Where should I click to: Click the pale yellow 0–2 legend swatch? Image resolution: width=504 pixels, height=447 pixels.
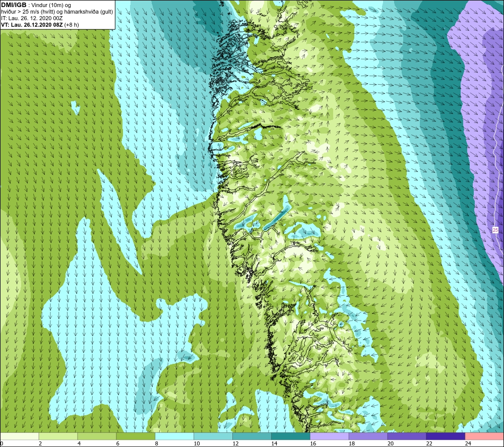point(19,436)
